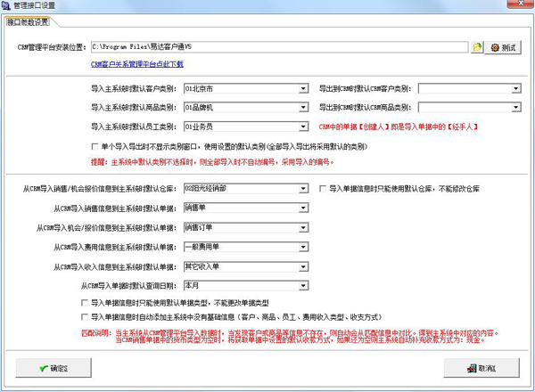535x392 pixels.
Task: Open the default product category dropdown showing 01品牌机
Action: 303,108
